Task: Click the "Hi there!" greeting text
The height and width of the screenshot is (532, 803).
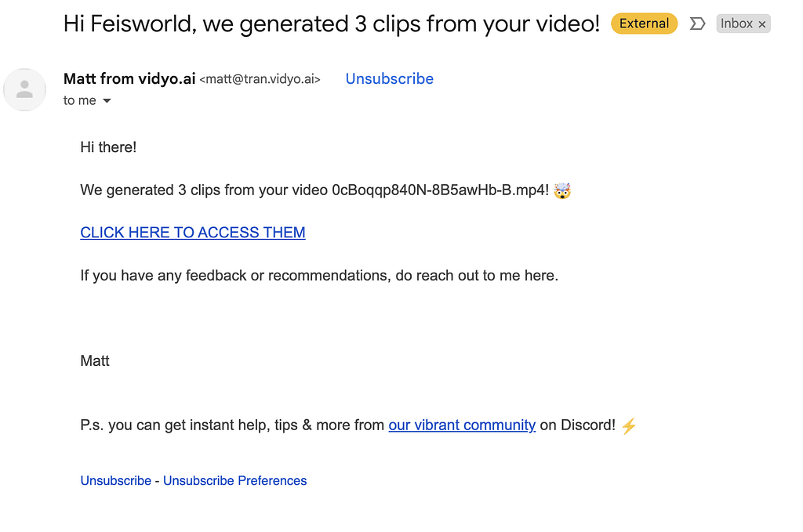Action: (108, 147)
